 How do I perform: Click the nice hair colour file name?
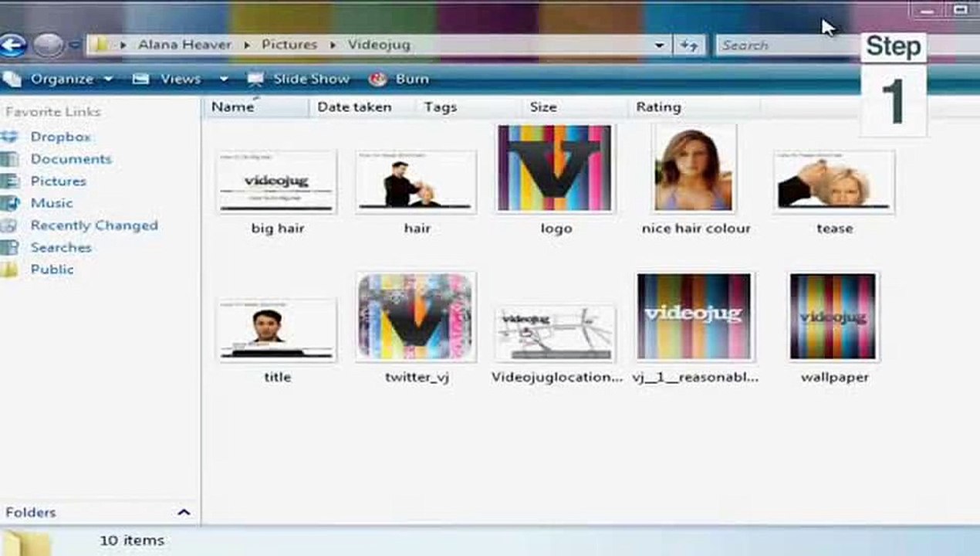tap(696, 229)
